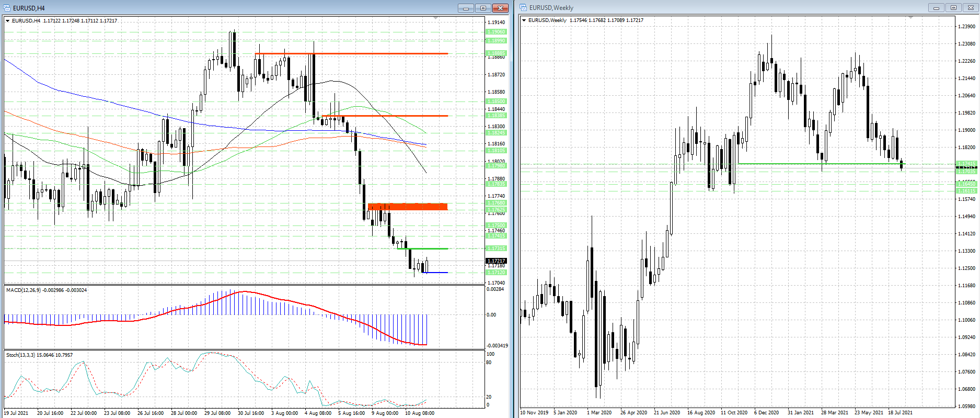The height and width of the screenshot is (418, 980).
Task: Click the 18 Jul 2021 date label
Action: coord(901,413)
